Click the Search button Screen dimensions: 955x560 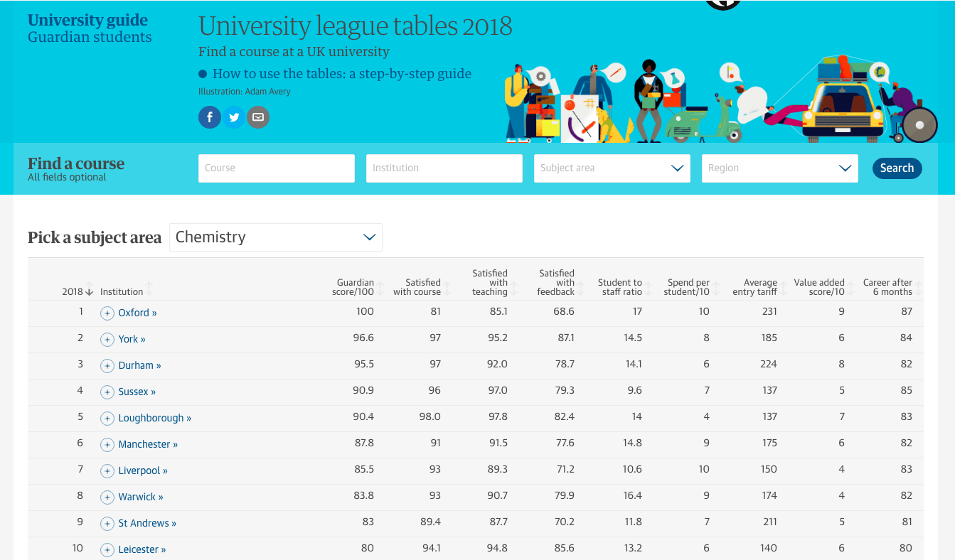(897, 168)
